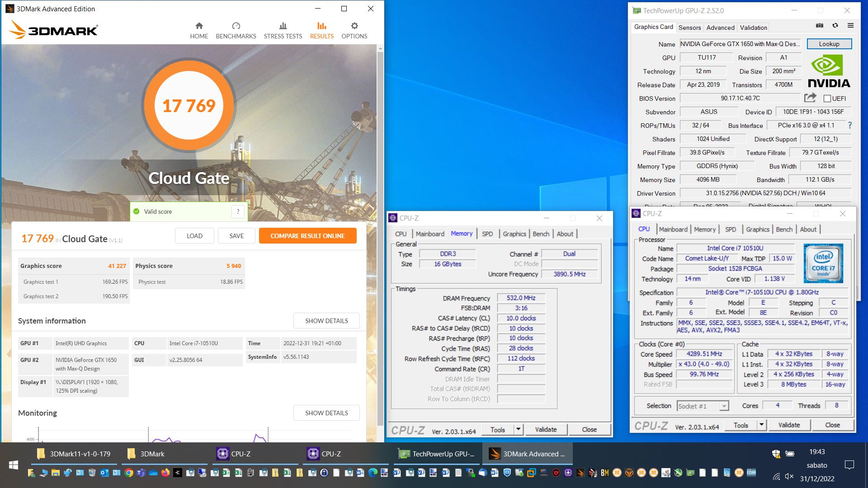868x488 pixels.
Task: Click Validate in CPU-Z Memory window
Action: [x=546, y=429]
